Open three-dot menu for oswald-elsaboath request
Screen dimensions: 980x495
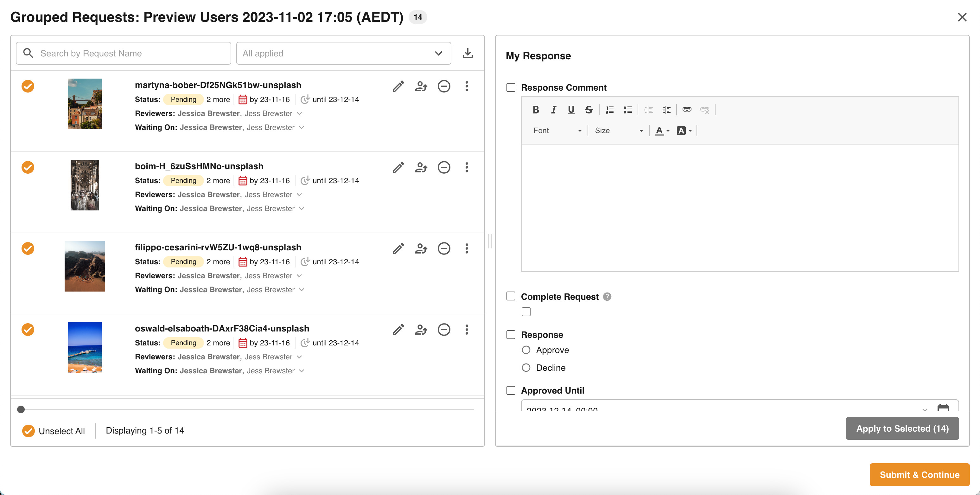click(x=467, y=330)
